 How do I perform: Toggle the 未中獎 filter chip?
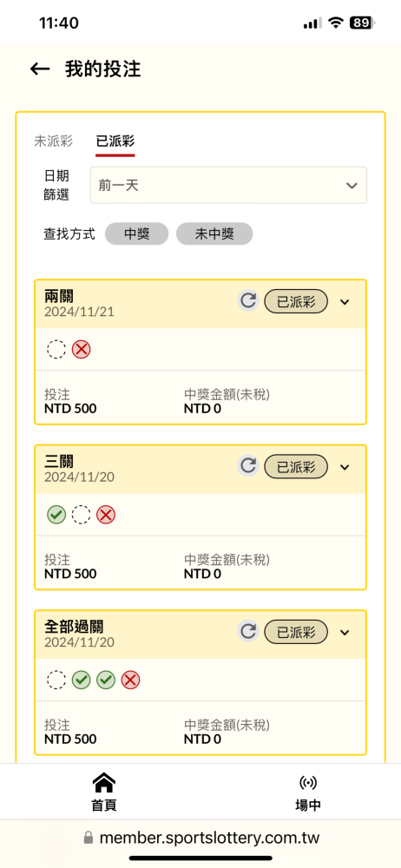(x=214, y=234)
